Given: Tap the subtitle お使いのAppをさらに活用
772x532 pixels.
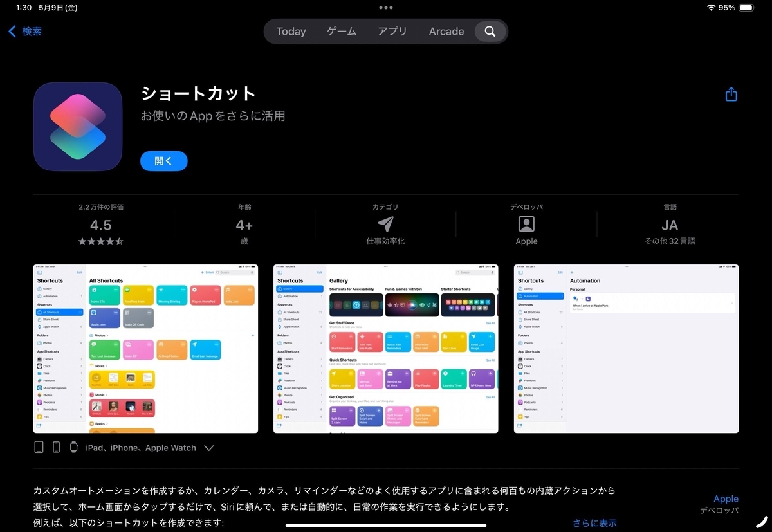Looking at the screenshot, I should [213, 116].
